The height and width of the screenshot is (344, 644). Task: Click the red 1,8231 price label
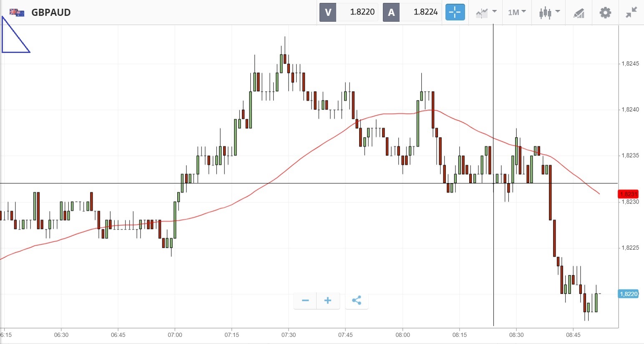(628, 194)
